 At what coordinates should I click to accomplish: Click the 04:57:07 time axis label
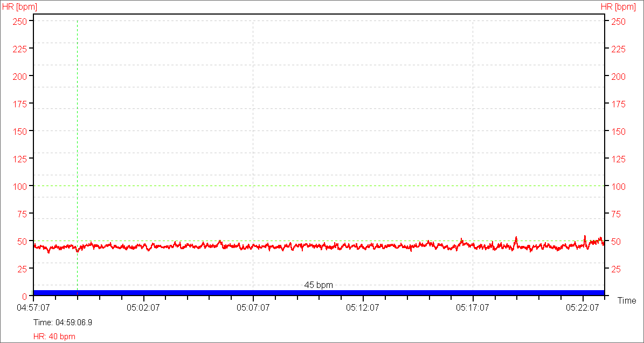(x=33, y=307)
